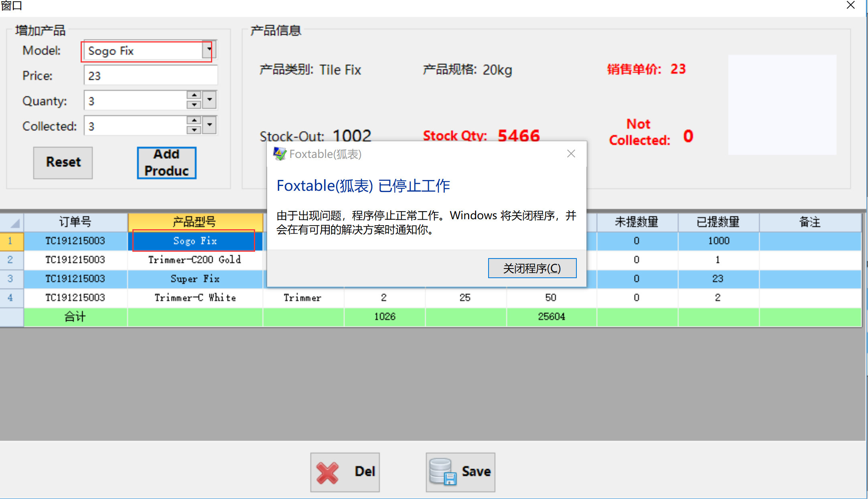Click the Trimmer-C200 Gold cell

pyautogui.click(x=195, y=260)
